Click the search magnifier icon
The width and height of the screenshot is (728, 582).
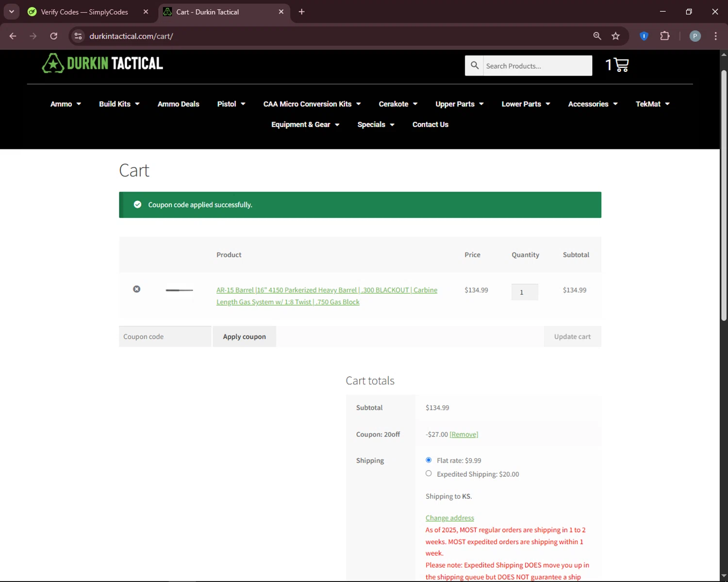pyautogui.click(x=475, y=65)
